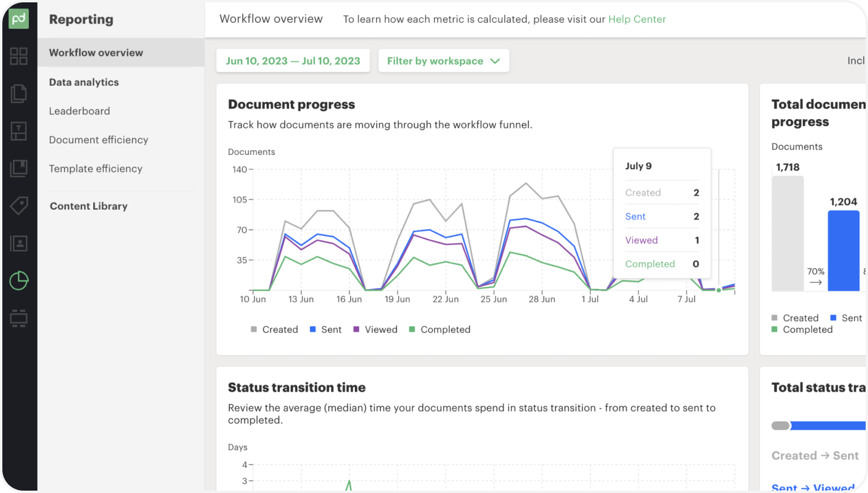
Task: Toggle the Completed series in Document progress legend
Action: (440, 330)
